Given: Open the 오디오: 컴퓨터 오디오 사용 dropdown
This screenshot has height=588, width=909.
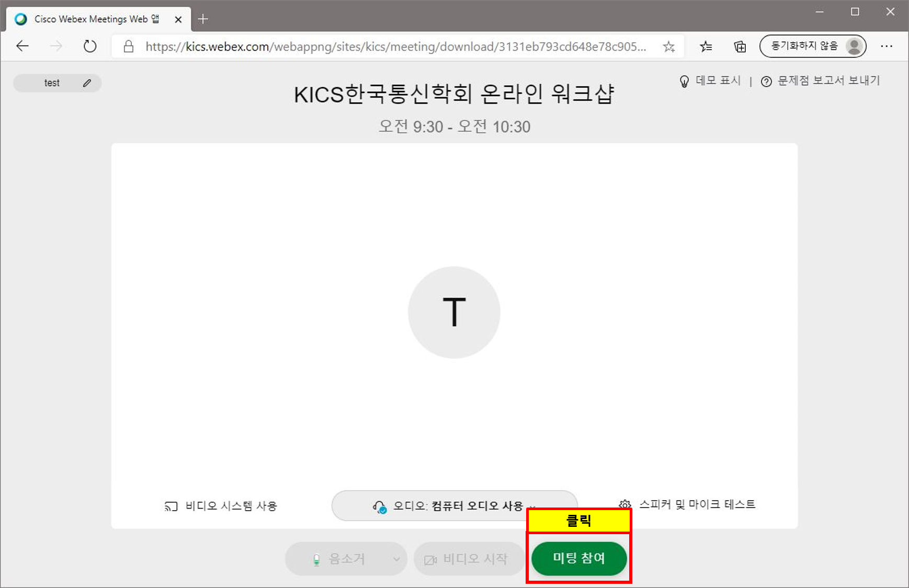Looking at the screenshot, I should (454, 505).
